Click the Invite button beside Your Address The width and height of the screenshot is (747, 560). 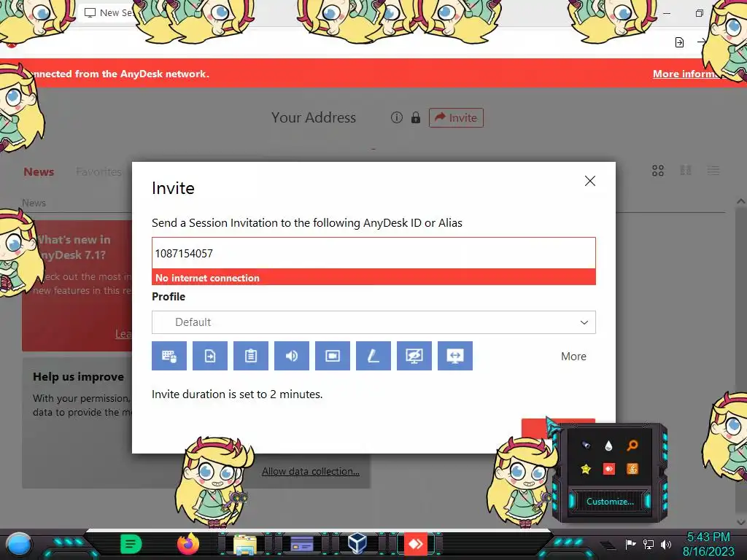click(456, 117)
